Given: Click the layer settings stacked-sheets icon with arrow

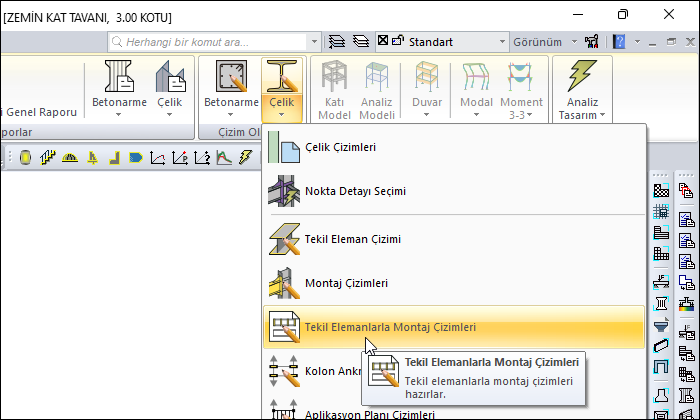Looking at the screenshot, I should (x=337, y=42).
